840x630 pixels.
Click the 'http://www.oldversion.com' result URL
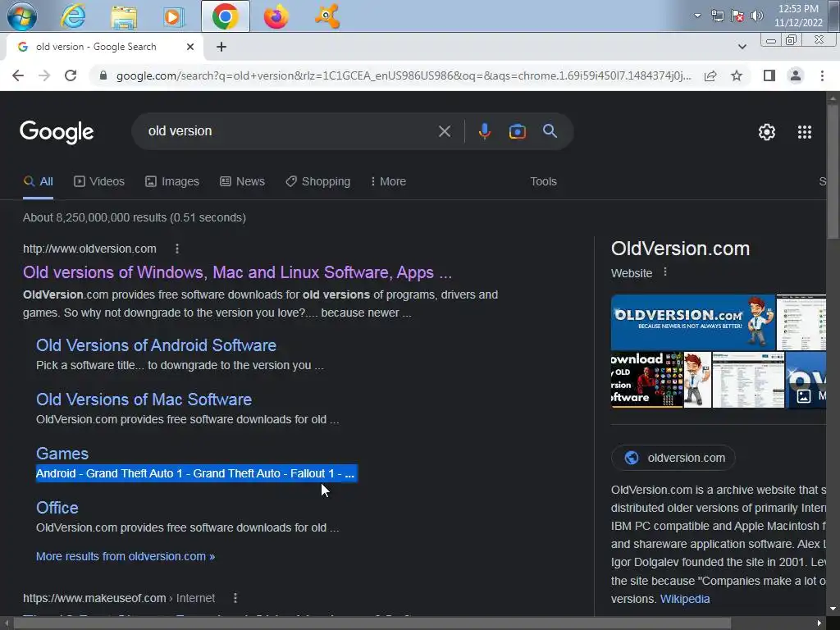tap(89, 249)
